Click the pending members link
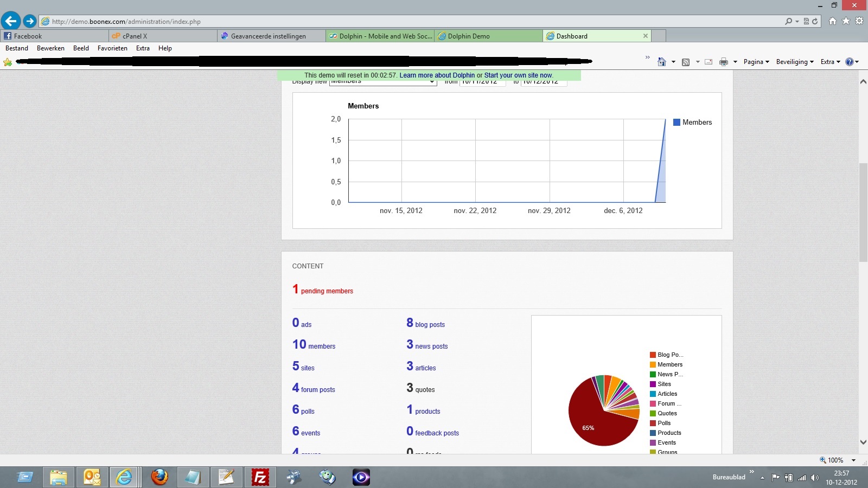 click(x=327, y=291)
